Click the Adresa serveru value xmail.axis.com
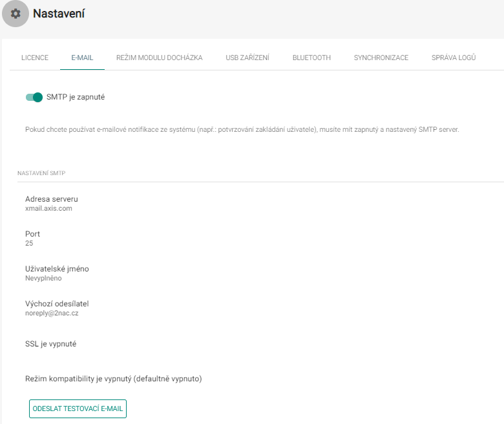 coord(48,208)
